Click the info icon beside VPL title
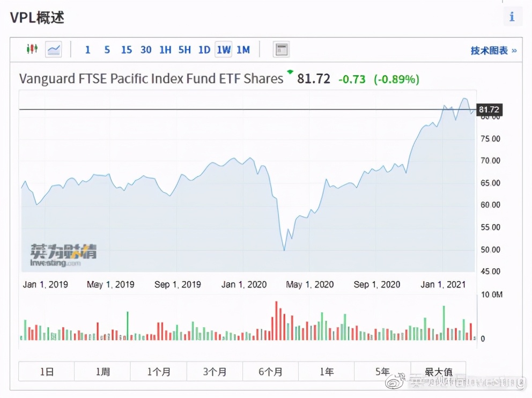 (512, 17)
